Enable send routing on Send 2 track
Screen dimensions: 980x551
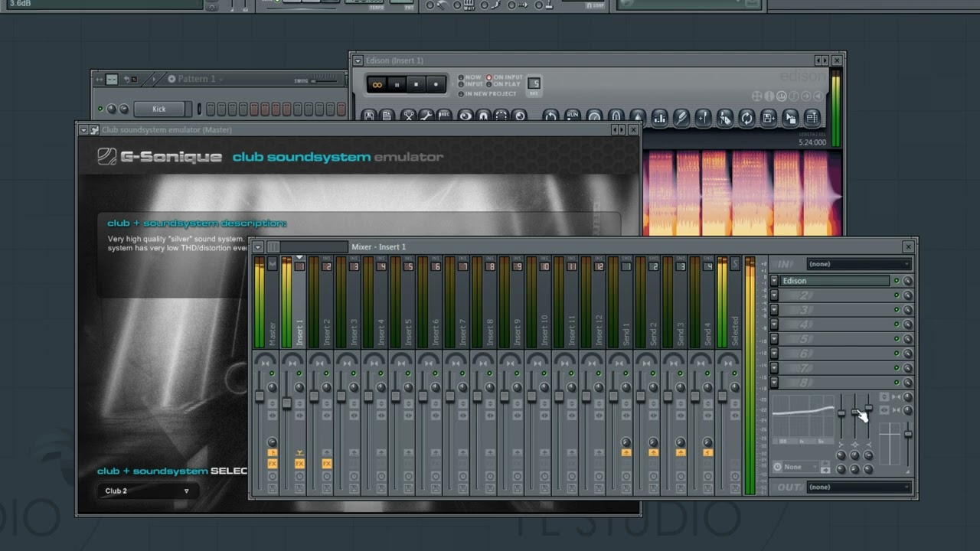[x=653, y=453]
